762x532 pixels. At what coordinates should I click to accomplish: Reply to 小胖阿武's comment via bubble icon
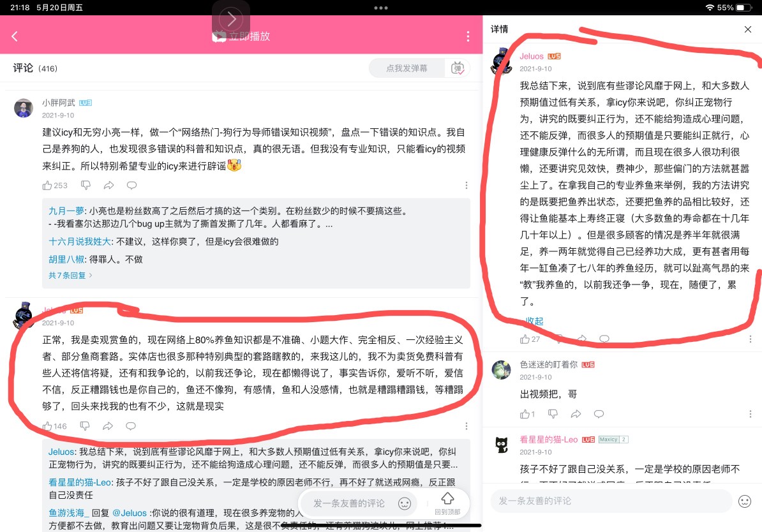(x=131, y=185)
